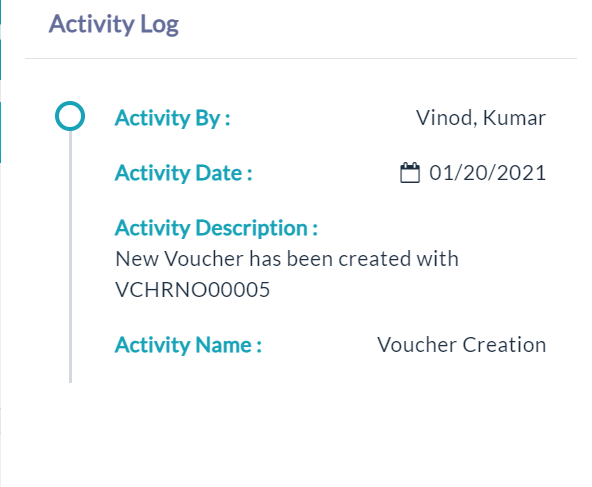This screenshot has height=487, width=592.
Task: Click the Activity Name label
Action: 188,345
